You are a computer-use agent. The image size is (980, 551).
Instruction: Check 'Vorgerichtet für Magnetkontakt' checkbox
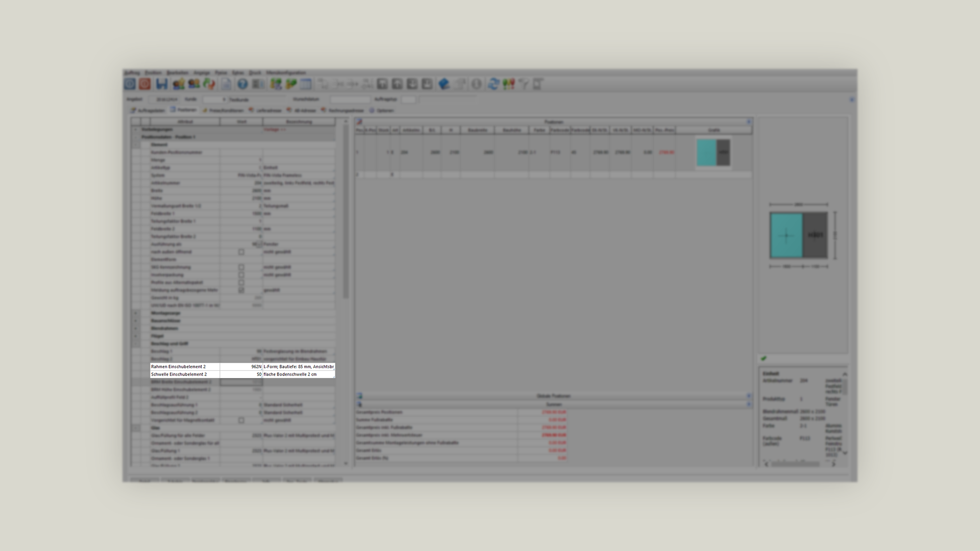click(x=241, y=420)
